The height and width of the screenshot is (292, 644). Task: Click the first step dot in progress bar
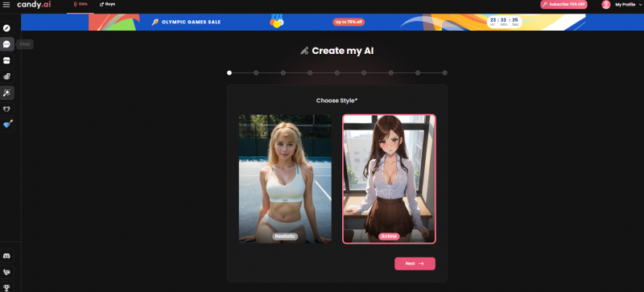229,72
